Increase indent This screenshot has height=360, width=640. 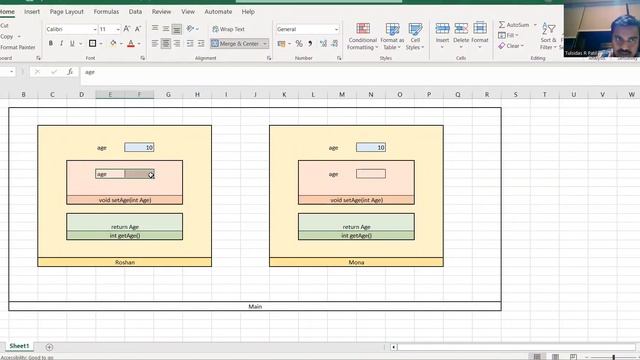[x=201, y=43]
